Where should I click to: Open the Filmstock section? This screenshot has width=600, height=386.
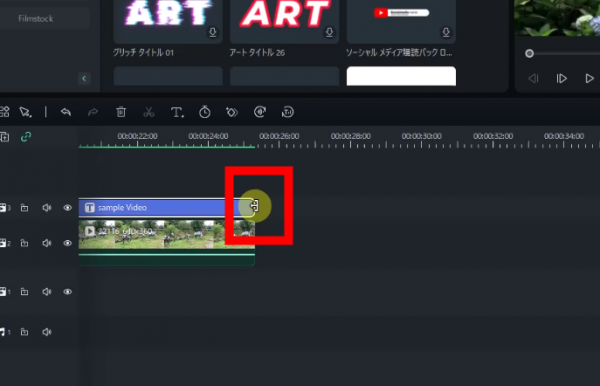(x=36, y=18)
